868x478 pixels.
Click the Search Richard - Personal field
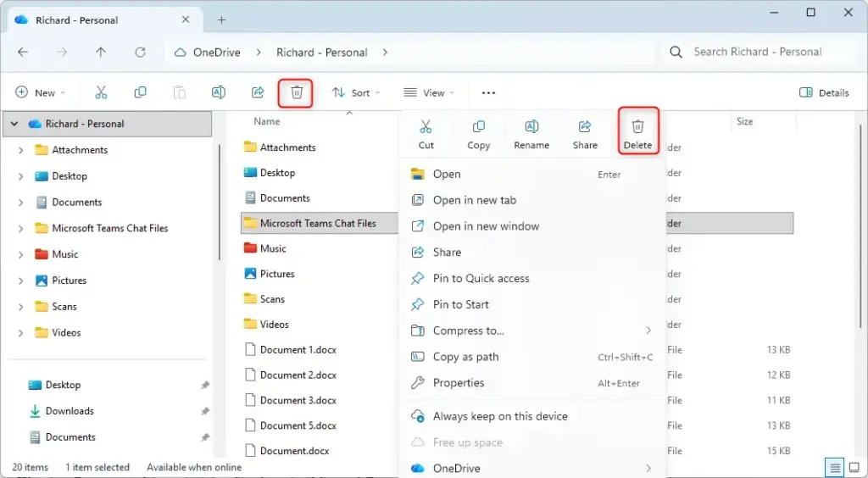tap(758, 52)
